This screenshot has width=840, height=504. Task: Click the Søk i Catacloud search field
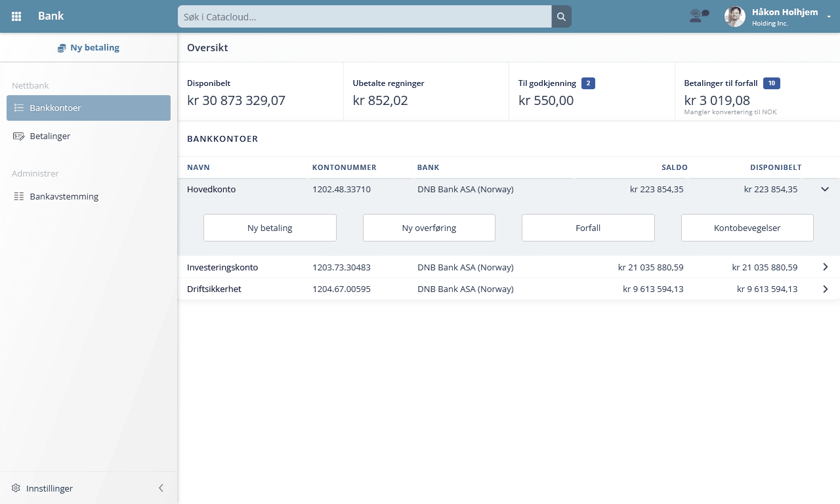point(364,16)
